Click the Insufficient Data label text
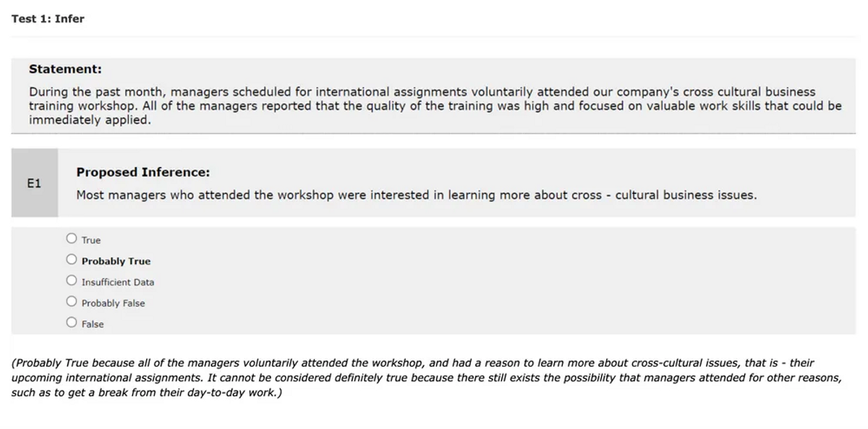Screen dimensions: 868x429 [x=118, y=282]
